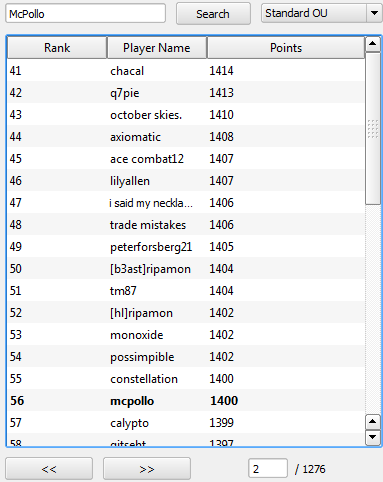Image resolution: width=383 pixels, height=482 pixels.
Task: Click the bottom scrollbar down arrow
Action: click(373, 437)
